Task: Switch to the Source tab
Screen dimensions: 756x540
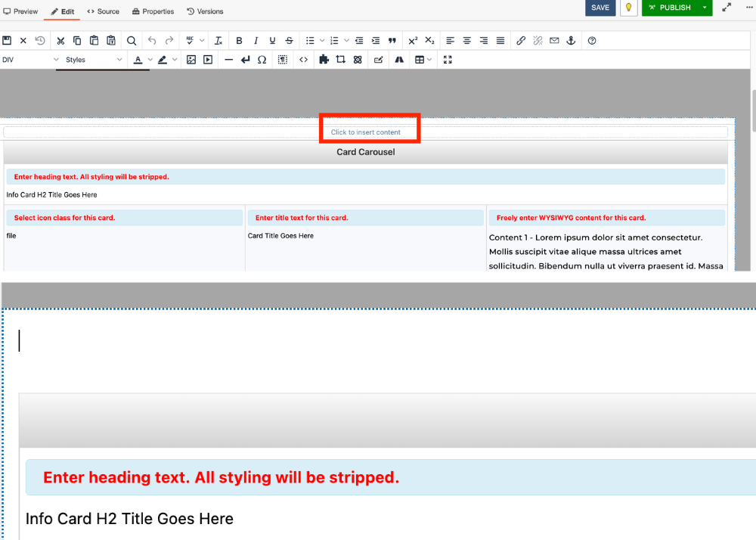Action: [x=103, y=11]
